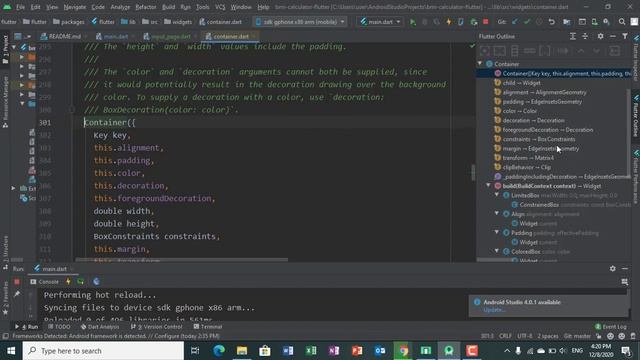Stop the running app with red square
640x360 pixels.
tap(485, 22)
